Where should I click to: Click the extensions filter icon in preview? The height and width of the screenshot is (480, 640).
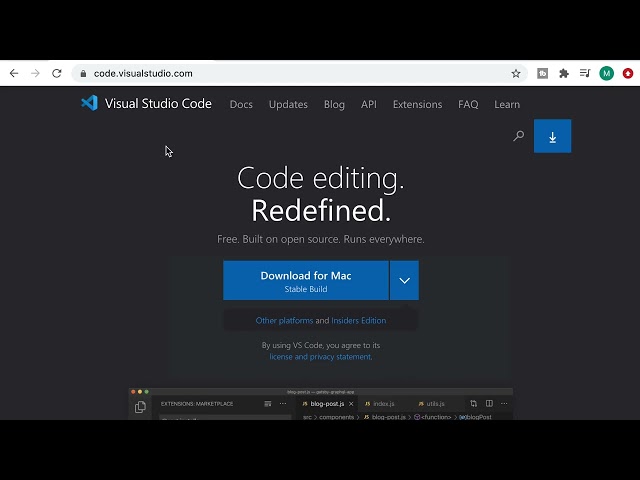coord(268,404)
